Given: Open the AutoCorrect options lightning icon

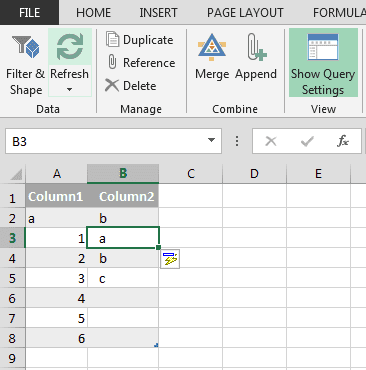Looking at the screenshot, I should [x=170, y=259].
